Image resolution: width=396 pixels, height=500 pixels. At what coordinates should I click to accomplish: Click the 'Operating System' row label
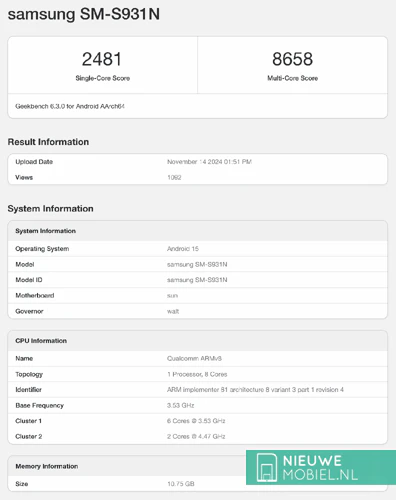42,249
